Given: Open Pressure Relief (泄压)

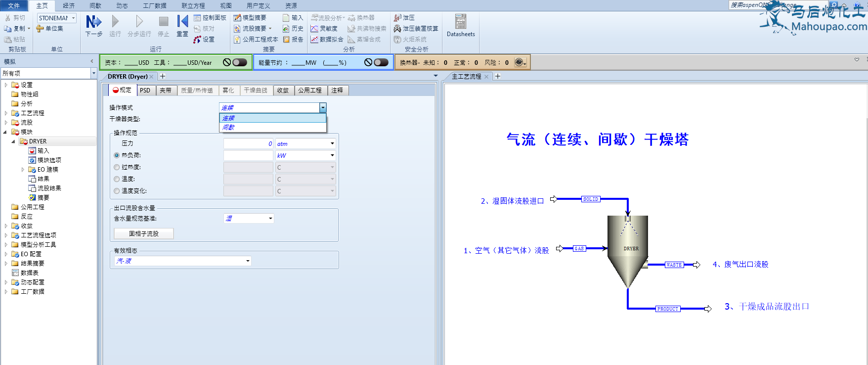Looking at the screenshot, I should (x=404, y=18).
